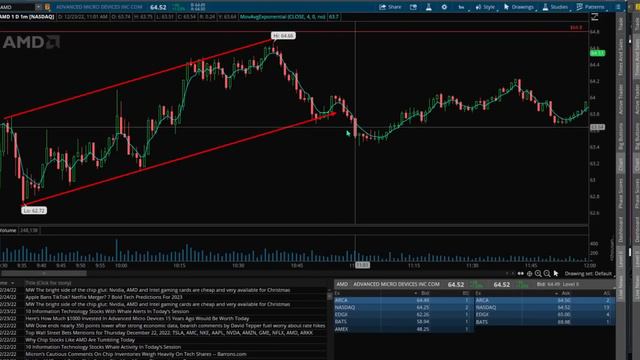
Task: Open Micron's Cautious Comments news story
Action: coord(136,354)
